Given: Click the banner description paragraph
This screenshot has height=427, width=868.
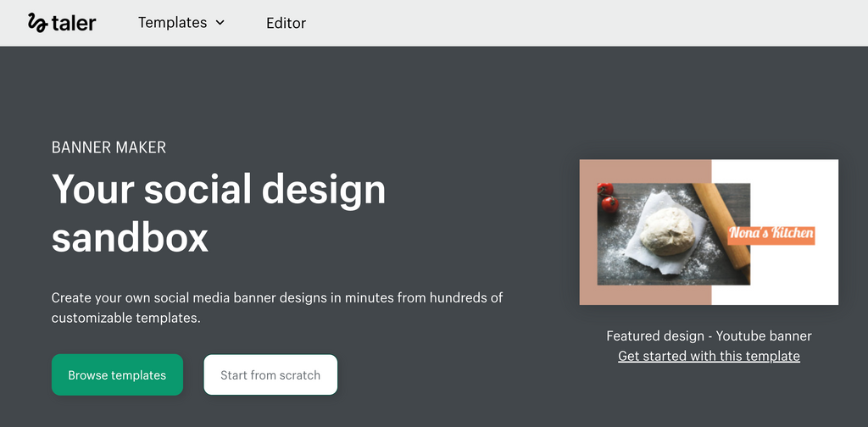Looking at the screenshot, I should coord(276,308).
